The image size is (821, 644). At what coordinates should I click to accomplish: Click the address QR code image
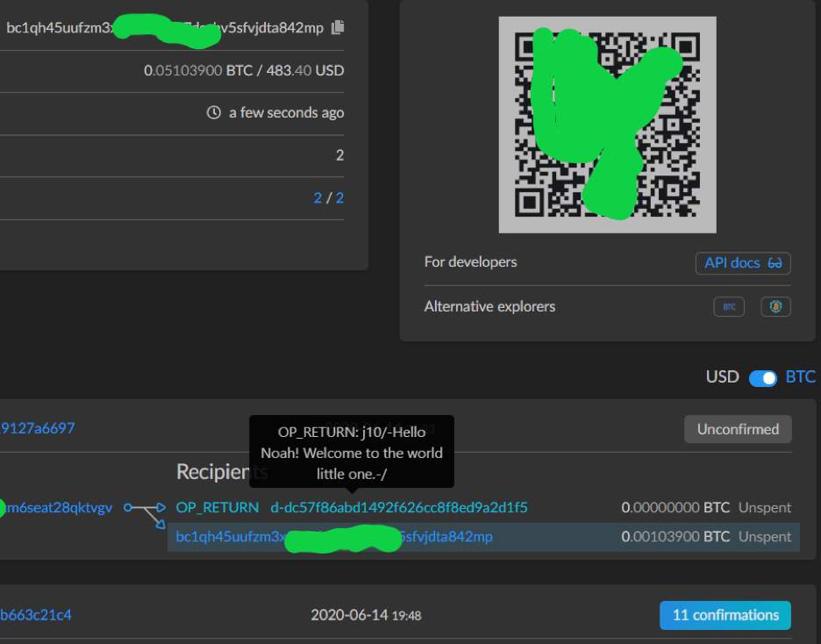coord(607,125)
